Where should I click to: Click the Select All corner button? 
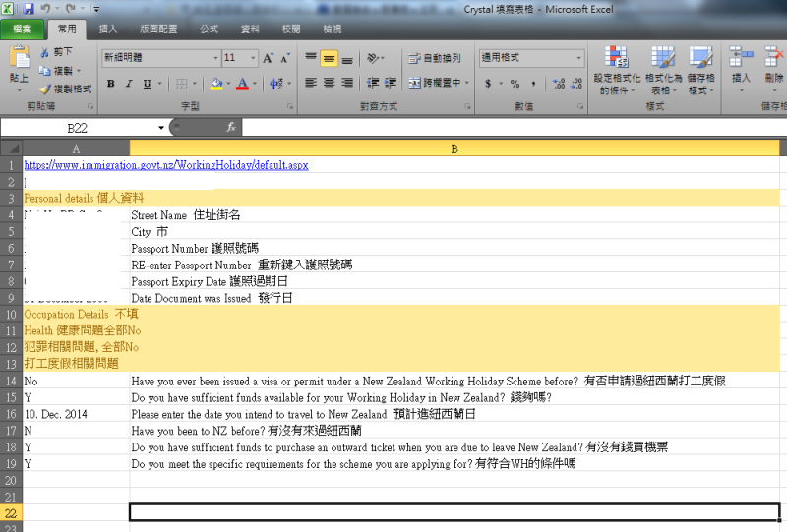coord(12,148)
